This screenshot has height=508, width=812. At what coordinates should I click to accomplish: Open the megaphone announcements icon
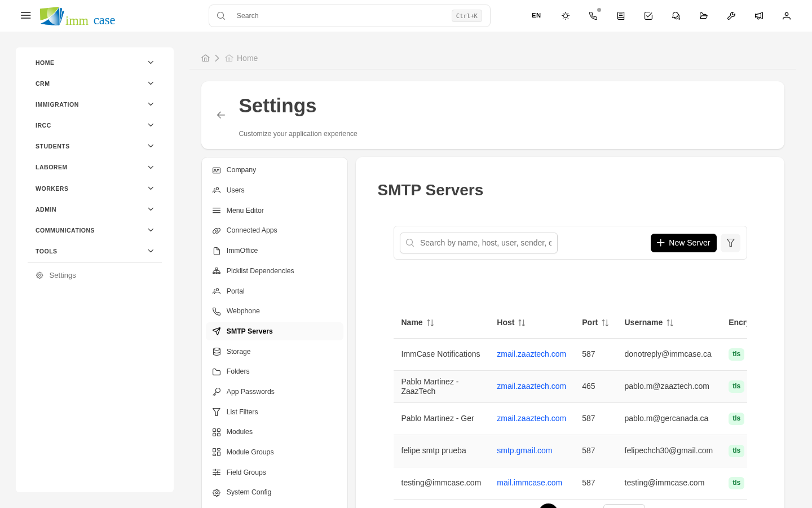point(759,16)
